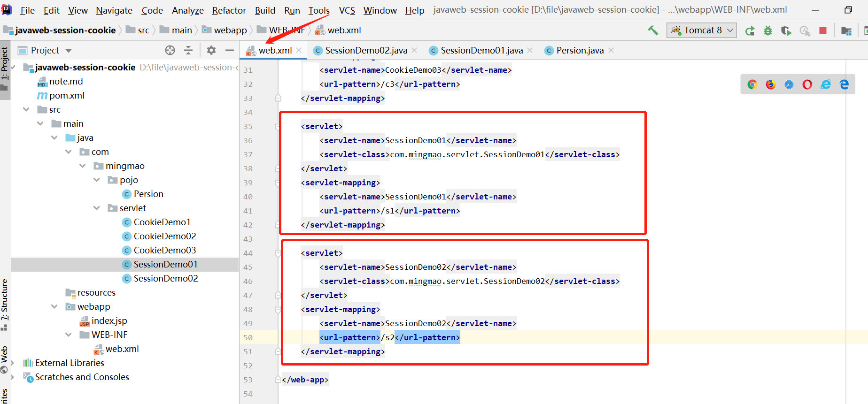Open in Safari browser icon
The image size is (868, 404).
coord(789,84)
